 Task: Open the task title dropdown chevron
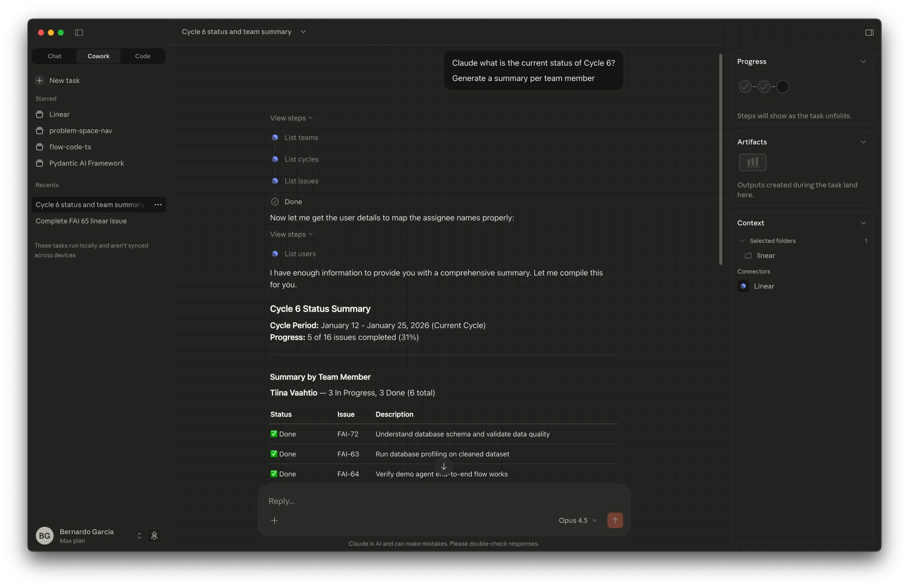point(303,32)
